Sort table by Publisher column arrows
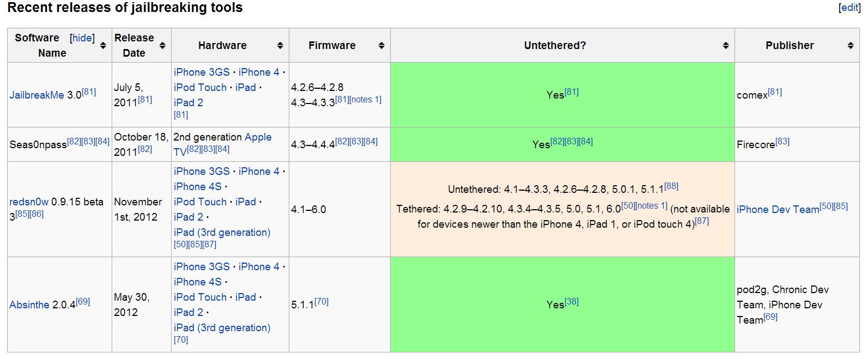The height and width of the screenshot is (359, 868). click(851, 46)
